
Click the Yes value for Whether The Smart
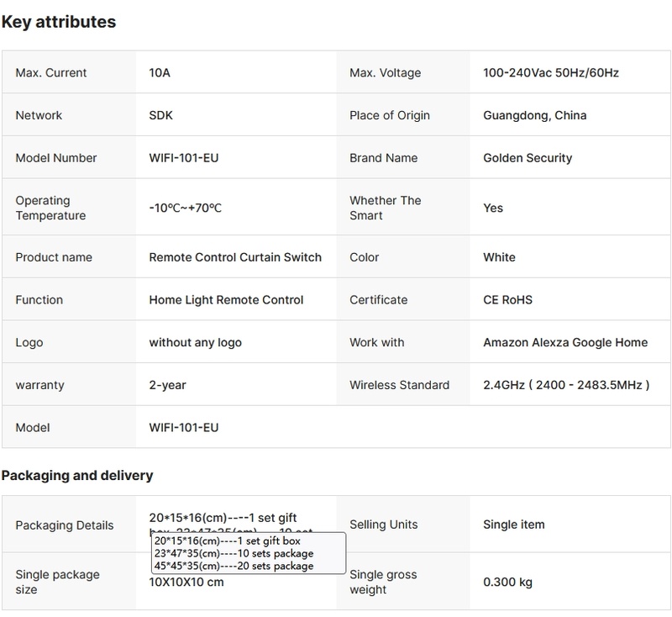(x=493, y=208)
